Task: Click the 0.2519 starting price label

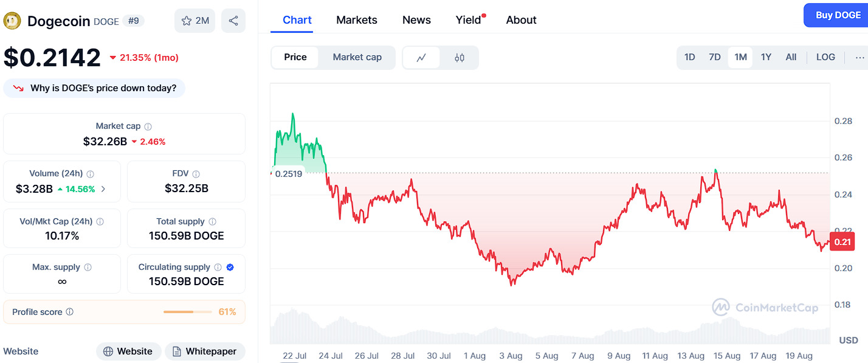Action: pyautogui.click(x=289, y=173)
